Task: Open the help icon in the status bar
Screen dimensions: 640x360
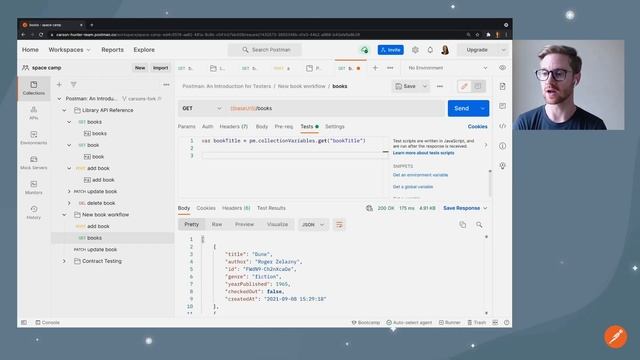Action: tap(507, 322)
